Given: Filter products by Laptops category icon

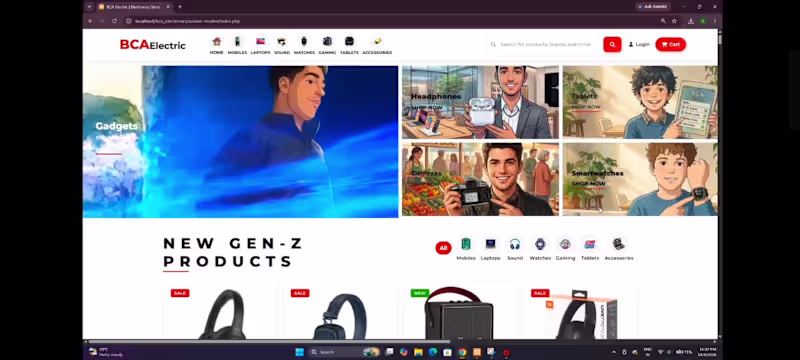Looking at the screenshot, I should click(490, 249).
